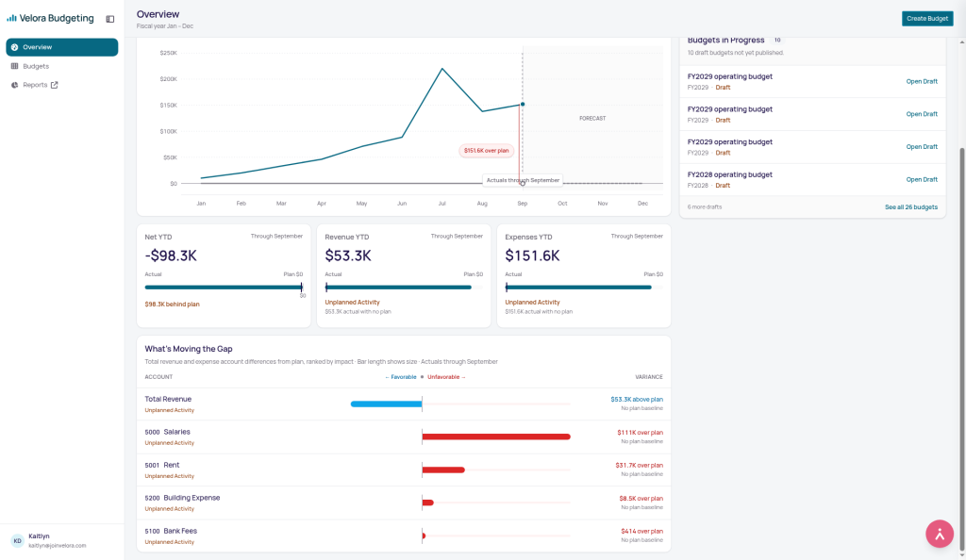Image resolution: width=966 pixels, height=560 pixels.
Task: Click the "FY2028 operating budget" draft title
Action: click(x=729, y=174)
